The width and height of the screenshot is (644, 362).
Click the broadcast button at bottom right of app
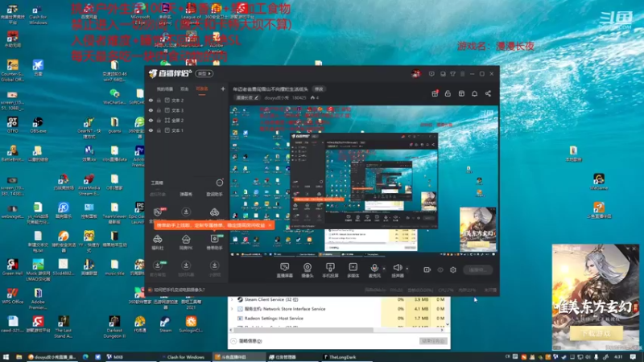click(x=478, y=269)
